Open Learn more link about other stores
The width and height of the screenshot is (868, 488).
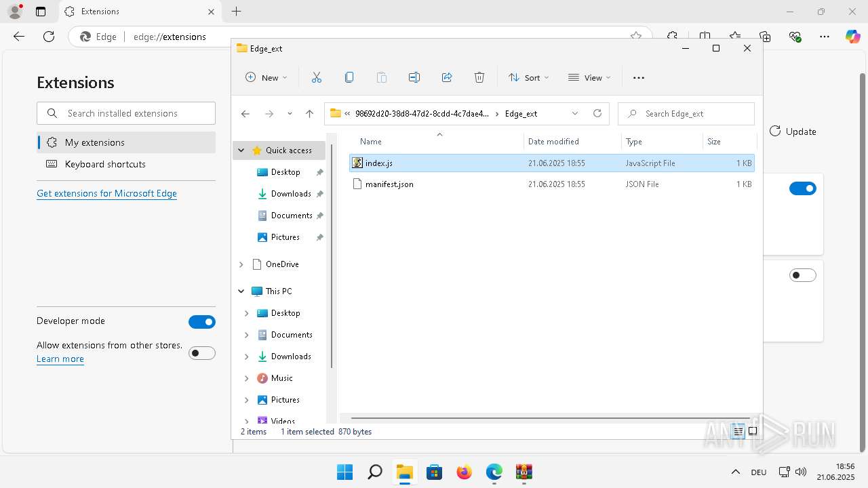pyautogui.click(x=60, y=359)
